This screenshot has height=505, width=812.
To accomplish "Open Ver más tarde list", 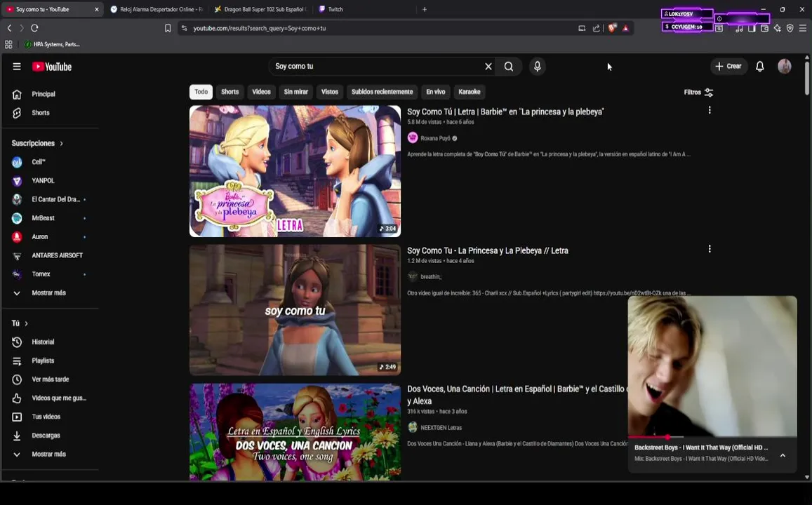I will [x=50, y=379].
